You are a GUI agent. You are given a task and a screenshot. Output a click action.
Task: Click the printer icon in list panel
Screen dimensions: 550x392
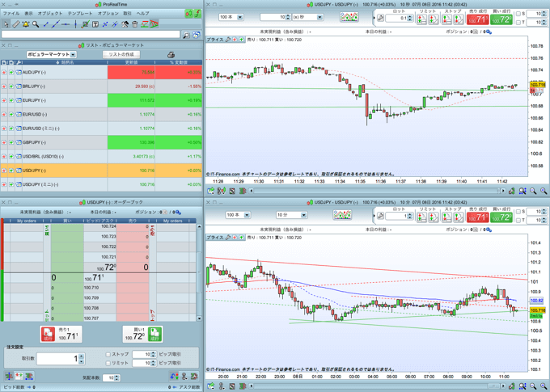coord(171,55)
